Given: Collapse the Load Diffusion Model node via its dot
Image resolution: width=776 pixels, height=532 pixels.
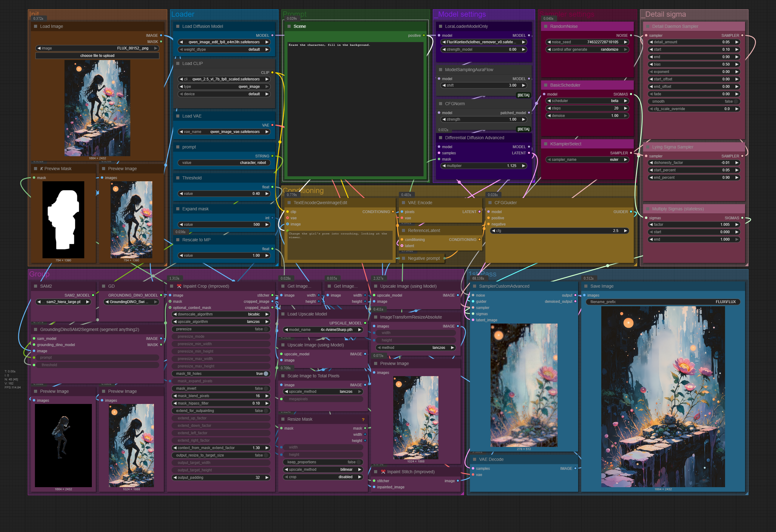Looking at the screenshot, I should [x=178, y=26].
